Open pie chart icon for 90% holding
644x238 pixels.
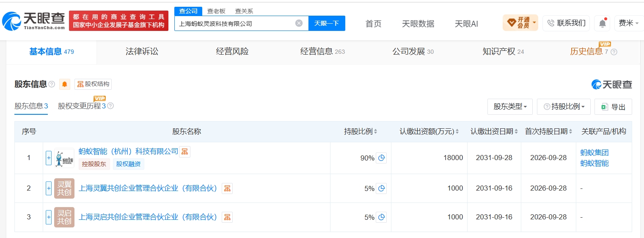[381, 158]
